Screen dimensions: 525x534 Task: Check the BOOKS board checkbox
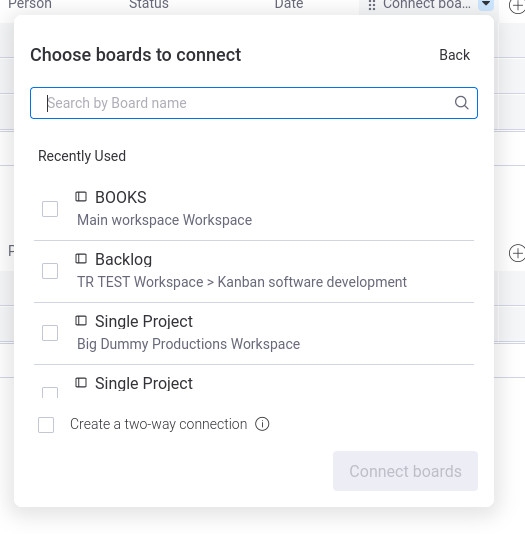tap(50, 209)
